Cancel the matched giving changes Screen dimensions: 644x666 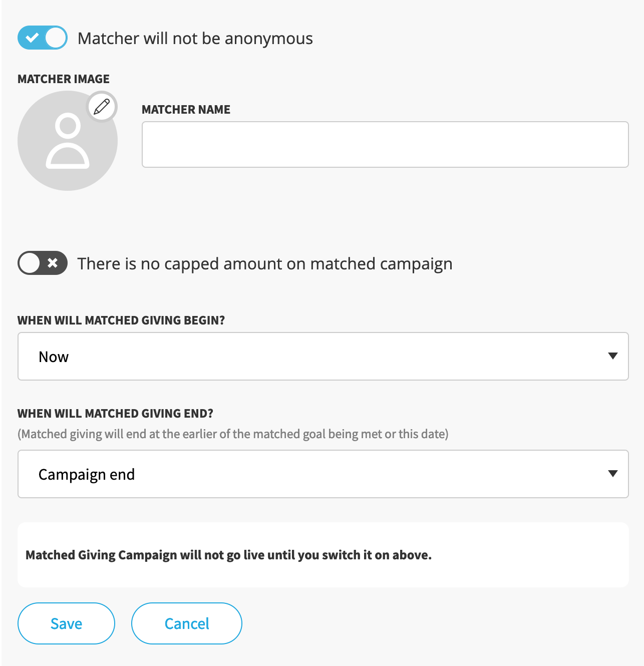(187, 623)
